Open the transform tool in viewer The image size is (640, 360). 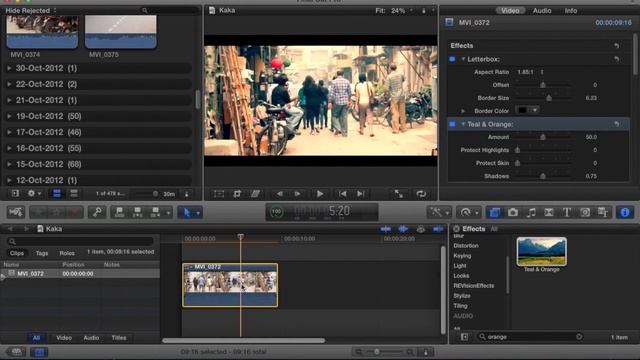tap(219, 194)
